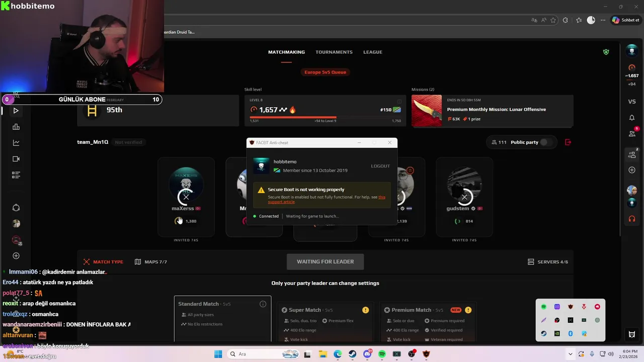Click LOGOUT in FACEIT Anti-cheat window
Screen dimensions: 644x362
[x=380, y=166]
